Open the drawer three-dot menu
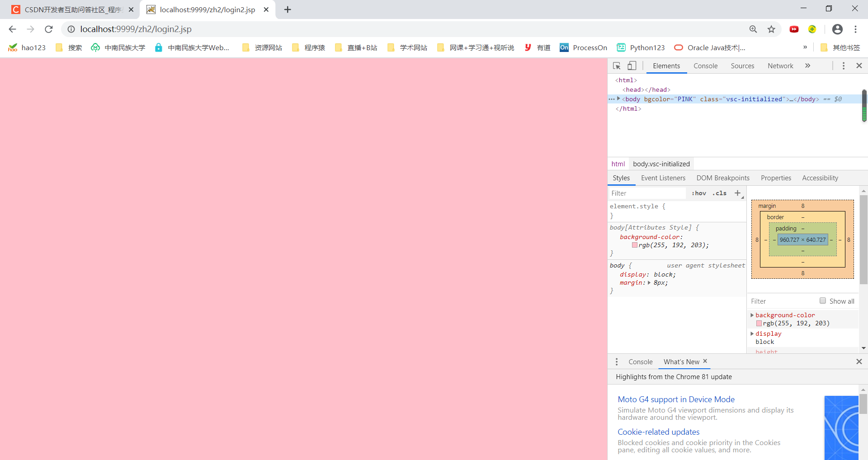868x460 pixels. coord(617,361)
